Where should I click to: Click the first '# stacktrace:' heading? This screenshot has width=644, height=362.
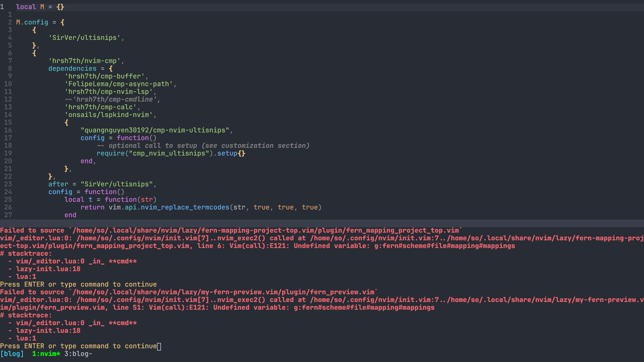point(26,253)
